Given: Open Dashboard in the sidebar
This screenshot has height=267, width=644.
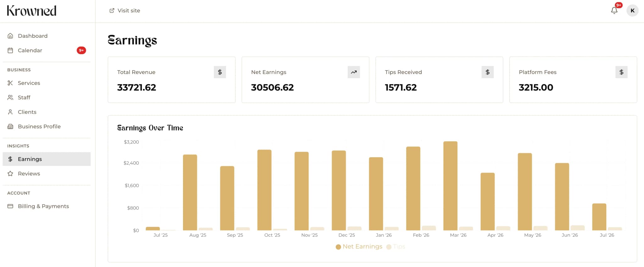Looking at the screenshot, I should tap(47, 36).
